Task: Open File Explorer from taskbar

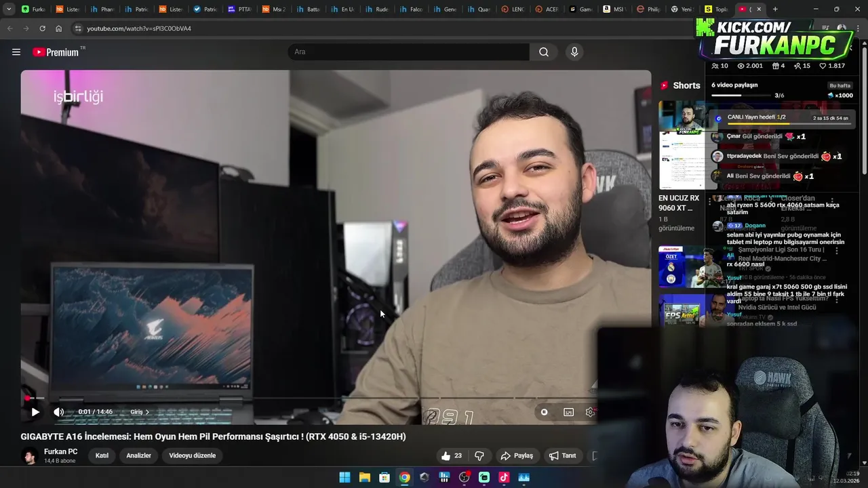Action: tap(364, 477)
